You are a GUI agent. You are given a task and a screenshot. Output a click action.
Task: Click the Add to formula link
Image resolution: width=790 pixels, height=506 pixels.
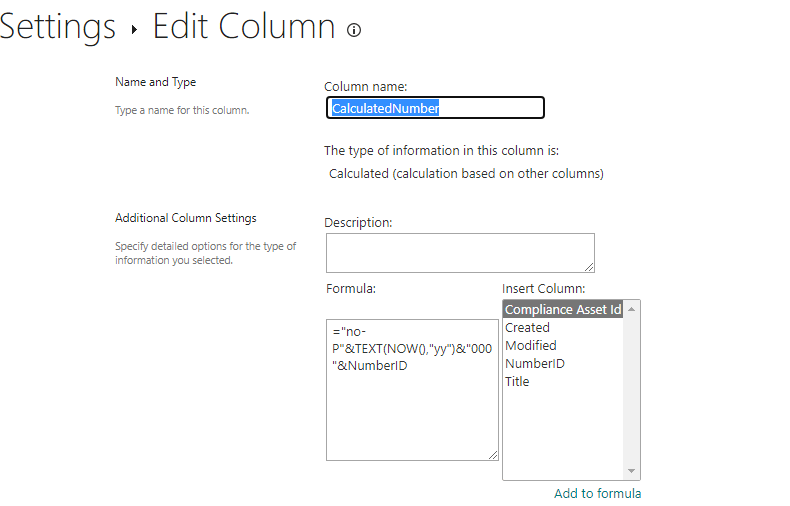598,493
